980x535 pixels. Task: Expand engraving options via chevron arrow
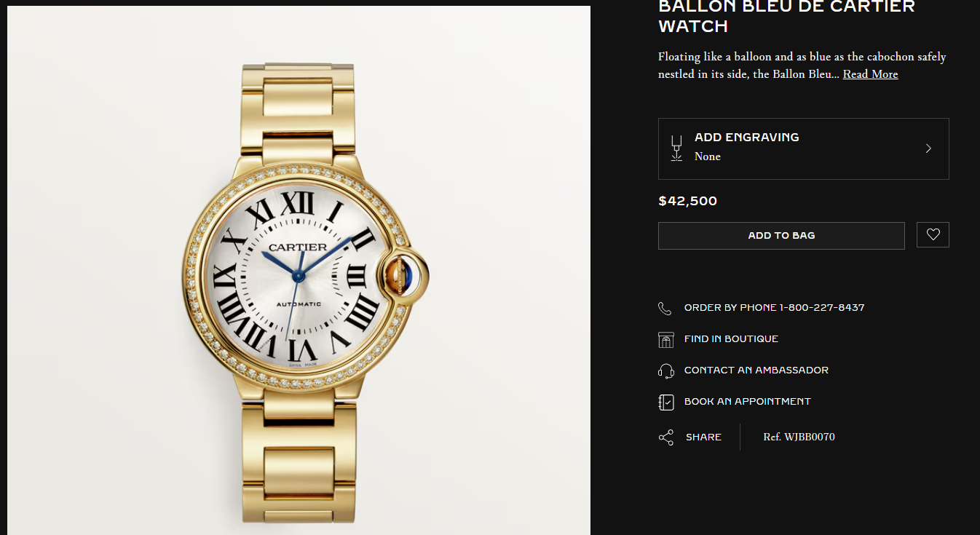(x=928, y=148)
